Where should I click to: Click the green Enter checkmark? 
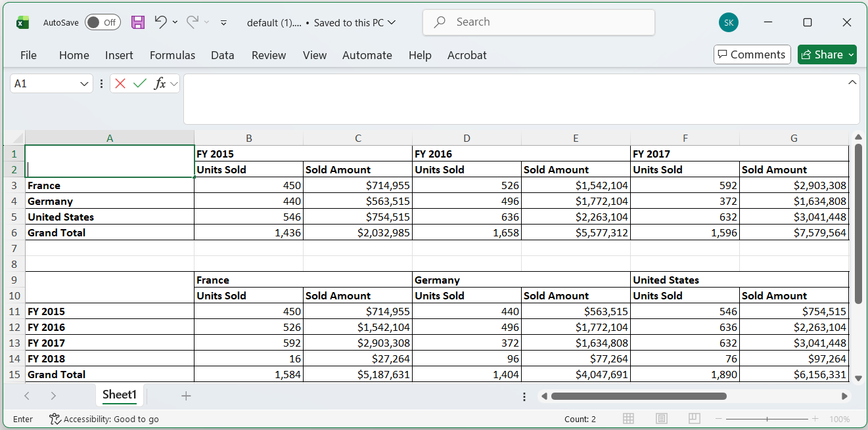tap(140, 83)
